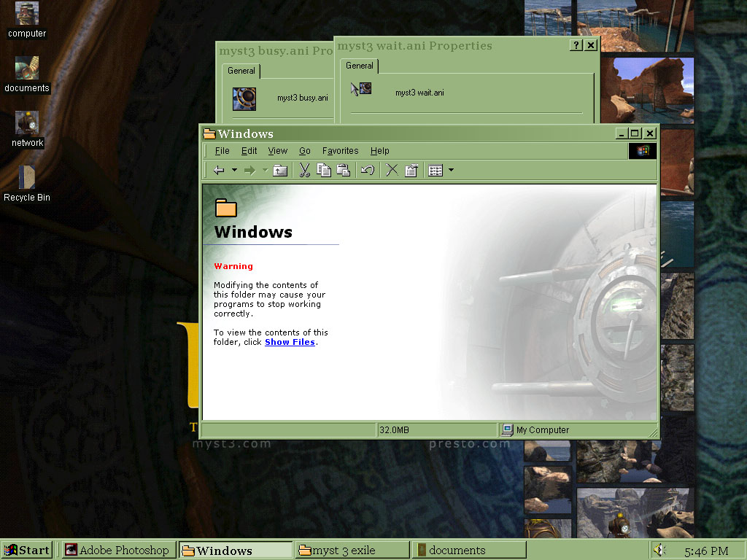Click the volume speaker tray icon

[x=659, y=551]
